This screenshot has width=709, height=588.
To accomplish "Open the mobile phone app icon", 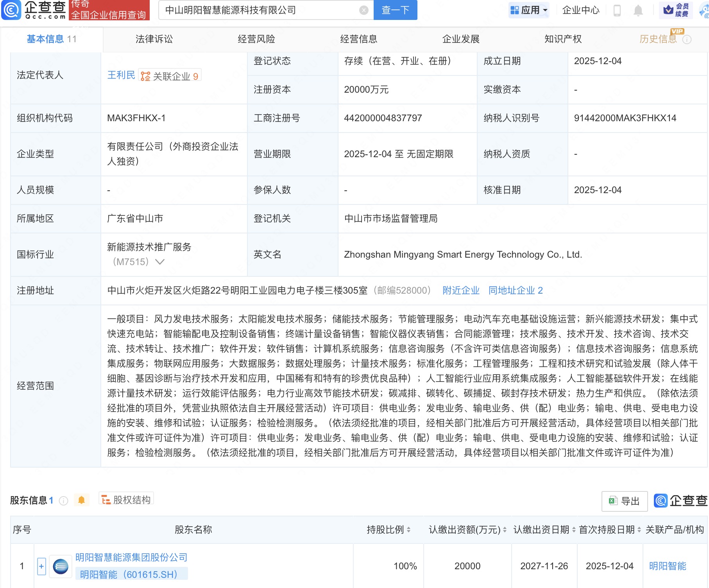I will pyautogui.click(x=617, y=10).
